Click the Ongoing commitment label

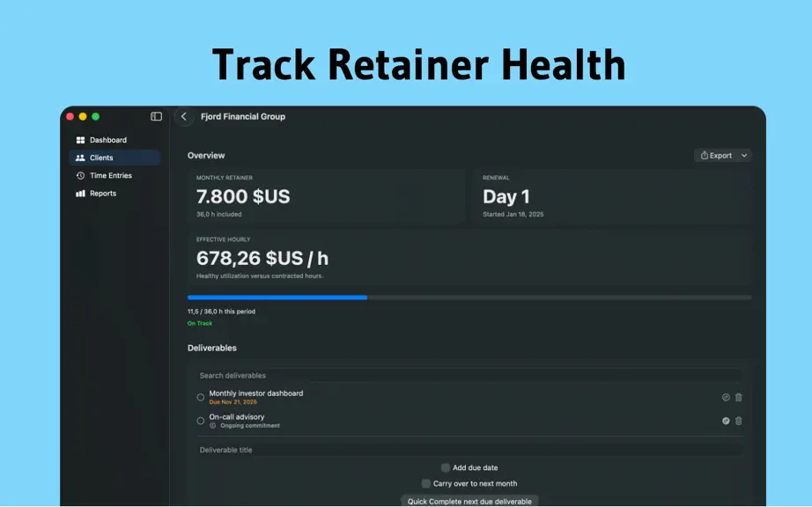tap(250, 426)
